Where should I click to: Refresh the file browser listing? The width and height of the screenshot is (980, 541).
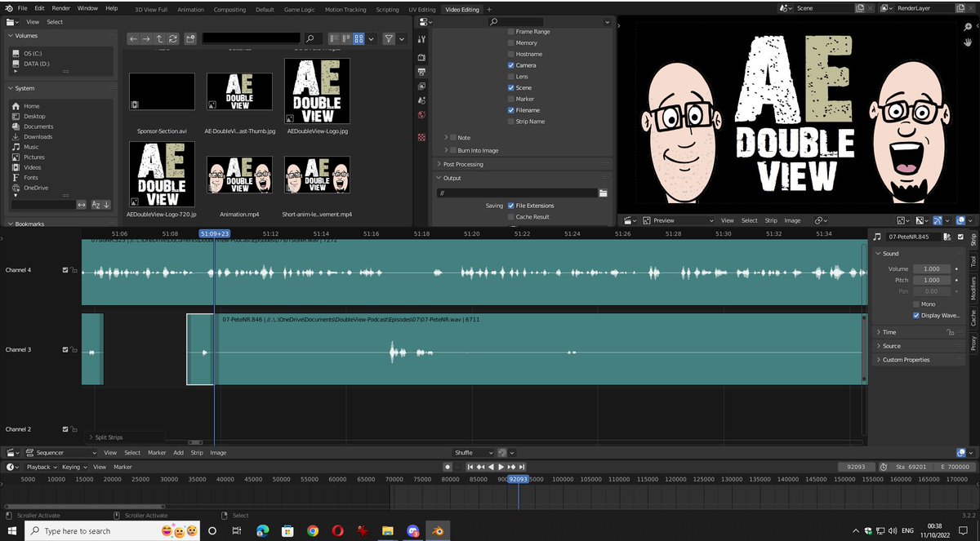[x=172, y=38]
